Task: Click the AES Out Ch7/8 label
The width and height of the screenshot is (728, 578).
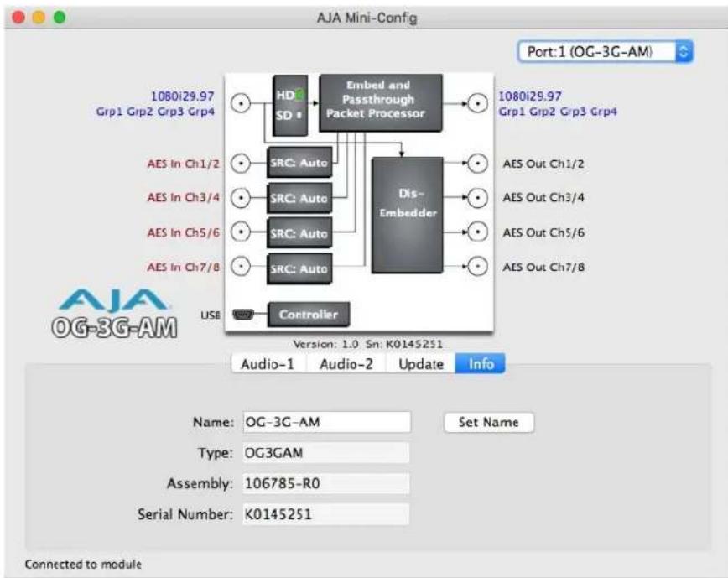Action: tap(543, 268)
